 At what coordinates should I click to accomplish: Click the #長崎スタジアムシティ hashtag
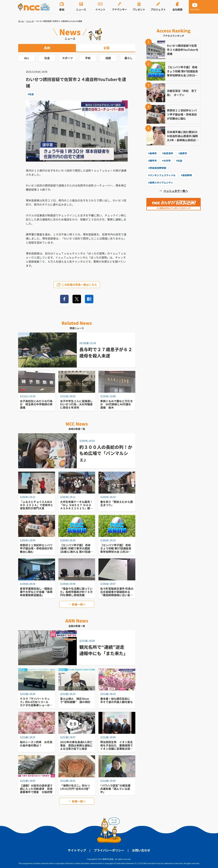(x=160, y=183)
